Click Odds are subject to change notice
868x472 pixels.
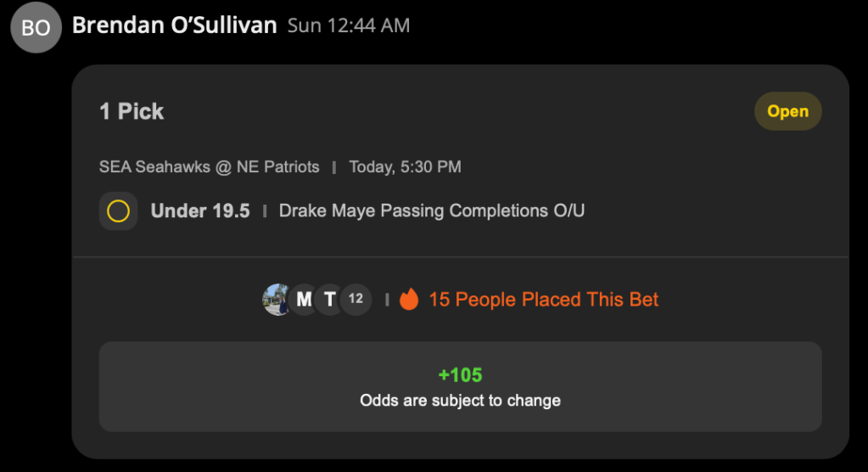click(461, 401)
